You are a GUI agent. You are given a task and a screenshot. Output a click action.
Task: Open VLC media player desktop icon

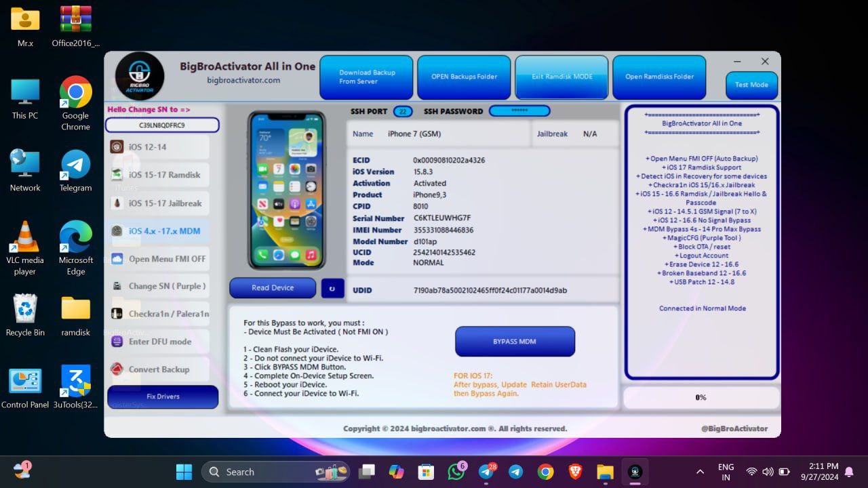[x=25, y=248]
